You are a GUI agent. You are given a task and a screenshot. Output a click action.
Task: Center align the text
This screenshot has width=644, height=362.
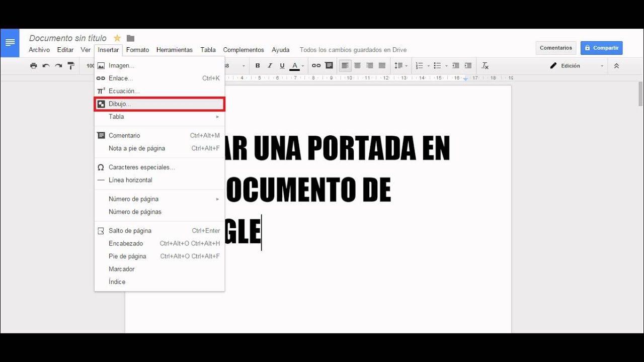pyautogui.click(x=357, y=66)
